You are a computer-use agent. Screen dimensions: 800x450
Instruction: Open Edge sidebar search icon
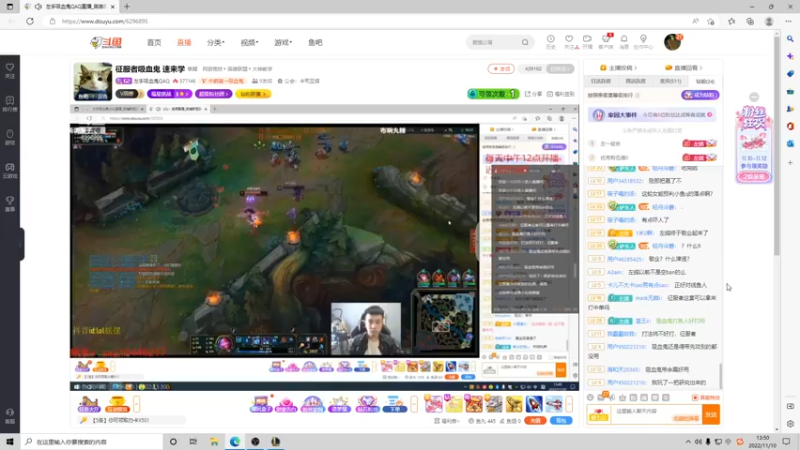(790, 39)
